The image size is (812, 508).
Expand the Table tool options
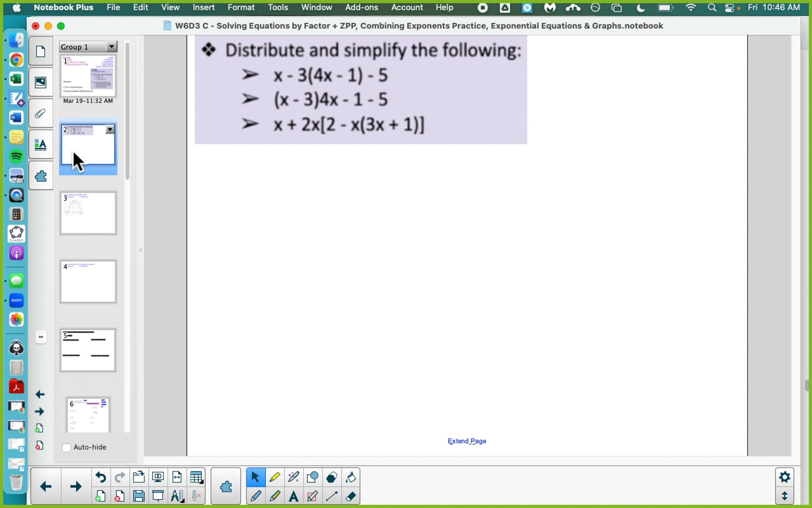click(x=196, y=478)
